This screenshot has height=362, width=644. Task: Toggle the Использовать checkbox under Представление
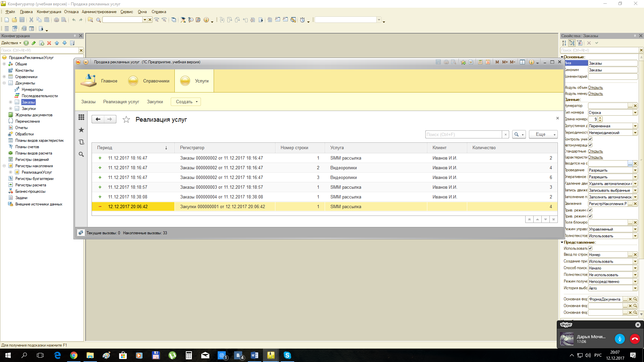[590, 248]
